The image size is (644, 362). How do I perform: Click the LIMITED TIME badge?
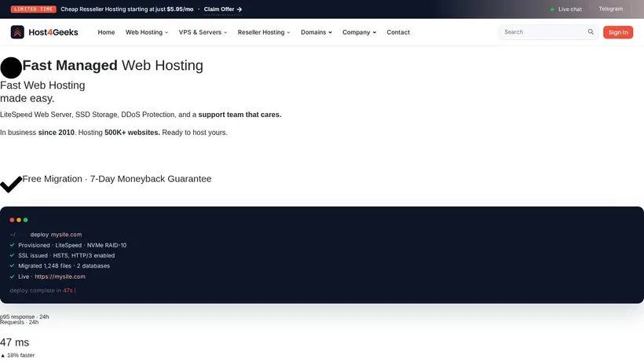pyautogui.click(x=33, y=9)
